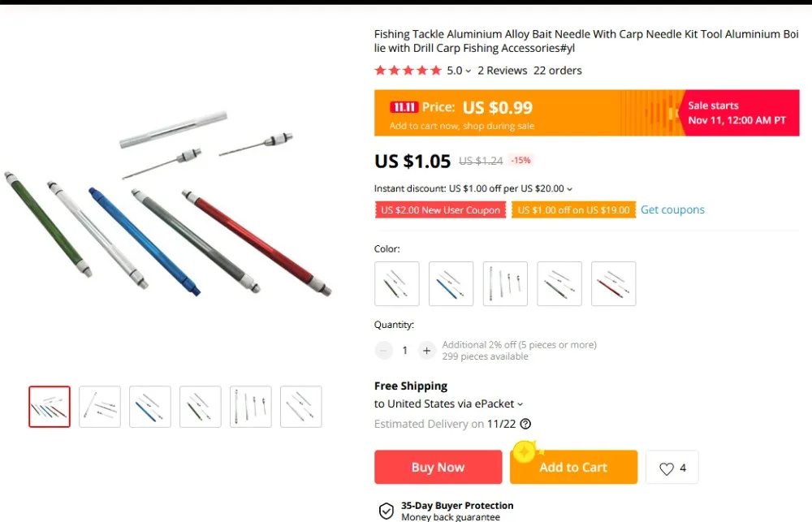View the blue needle gallery thumbnail
Screen dimensions: 812x522
(150, 407)
